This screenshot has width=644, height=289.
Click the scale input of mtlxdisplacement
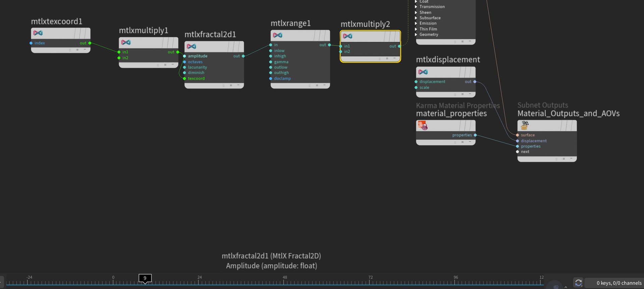pyautogui.click(x=416, y=87)
